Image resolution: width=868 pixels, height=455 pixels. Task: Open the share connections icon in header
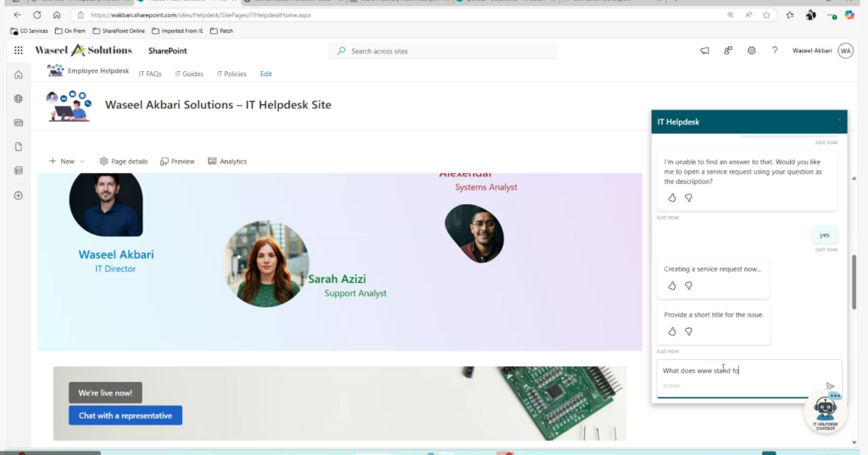[728, 50]
